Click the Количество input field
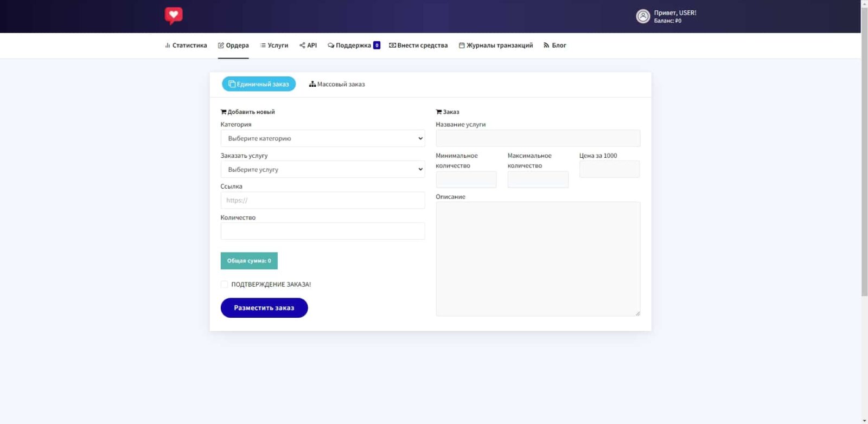Screen dimensions: 868x424 [323, 231]
